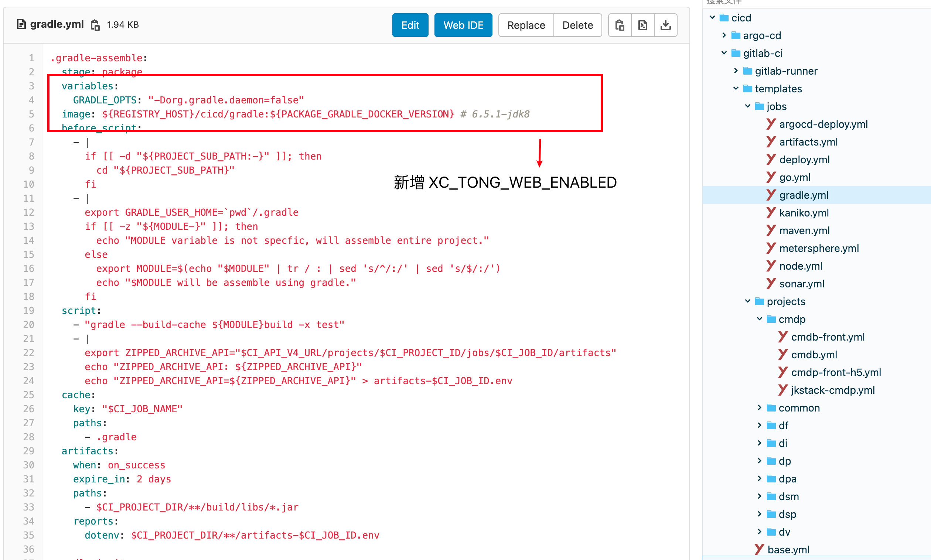
Task: Click the YAML icon of deploy.yml
Action: (x=771, y=159)
